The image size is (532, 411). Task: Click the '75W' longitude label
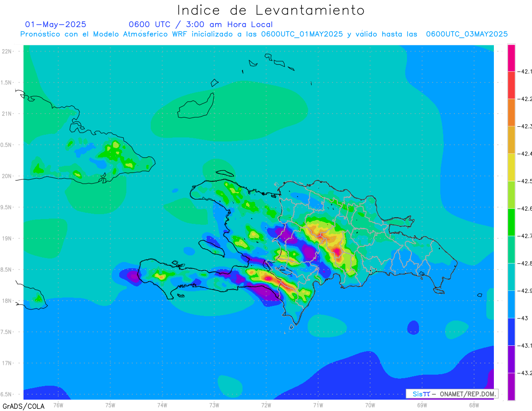(x=110, y=405)
